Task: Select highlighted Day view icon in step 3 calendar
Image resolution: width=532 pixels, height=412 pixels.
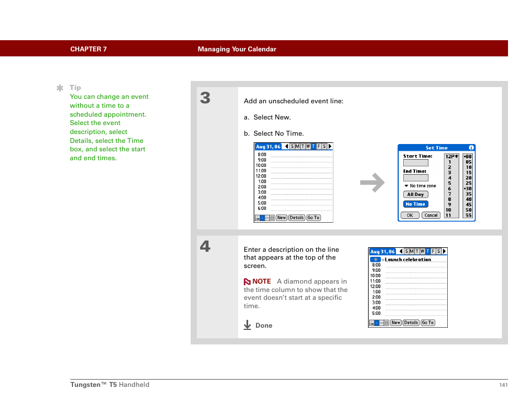Action: pyautogui.click(x=262, y=218)
